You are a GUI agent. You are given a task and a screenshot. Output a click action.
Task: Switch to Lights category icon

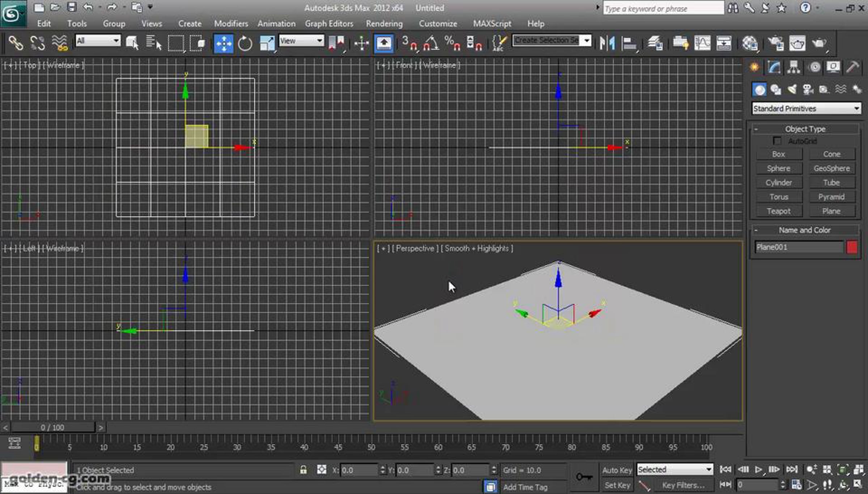[x=792, y=89]
